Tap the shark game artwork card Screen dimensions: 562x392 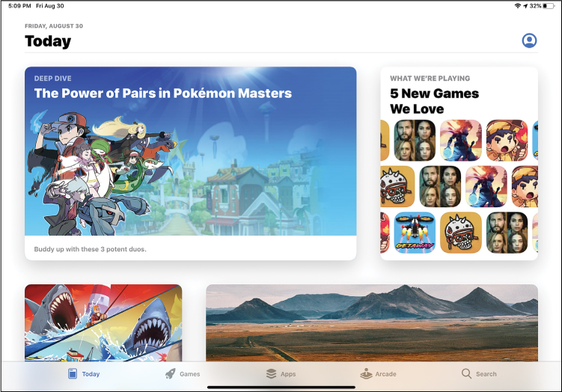pos(103,322)
